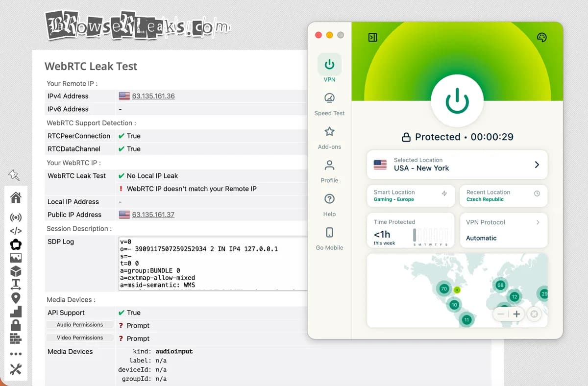Open the firewall bricks icon
This screenshot has width=588, height=386.
pos(16,338)
